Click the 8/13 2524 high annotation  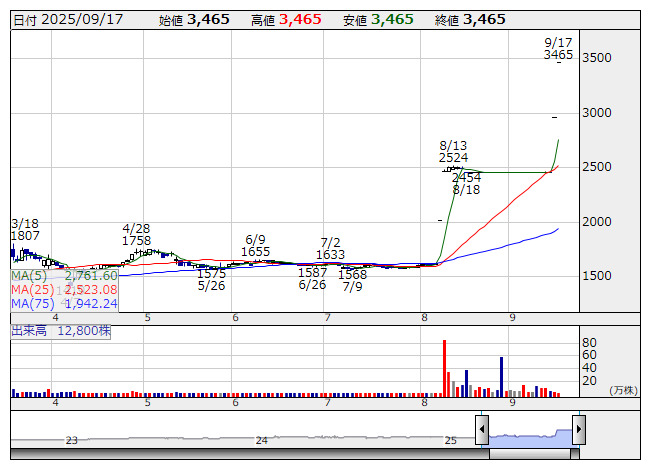click(x=454, y=151)
